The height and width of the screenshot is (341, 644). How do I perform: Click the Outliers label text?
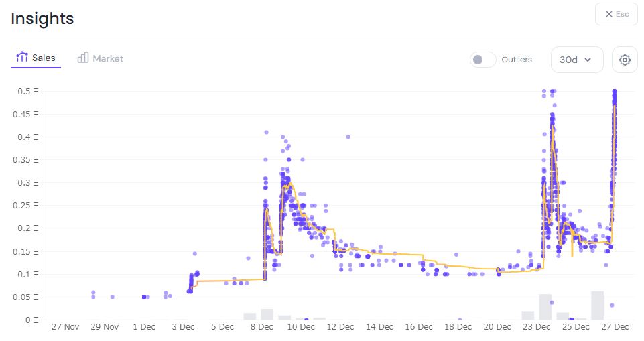click(517, 60)
